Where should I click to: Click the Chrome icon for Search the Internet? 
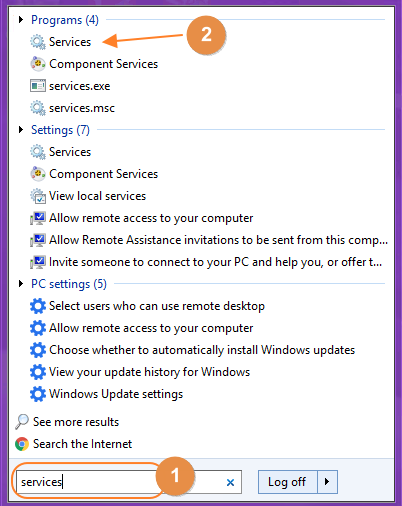tap(22, 444)
